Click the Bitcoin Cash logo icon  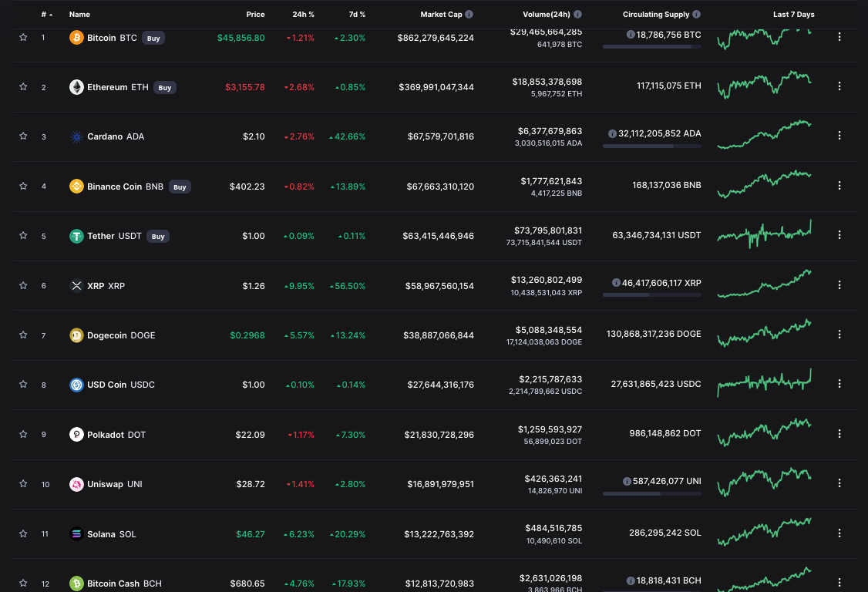click(76, 584)
